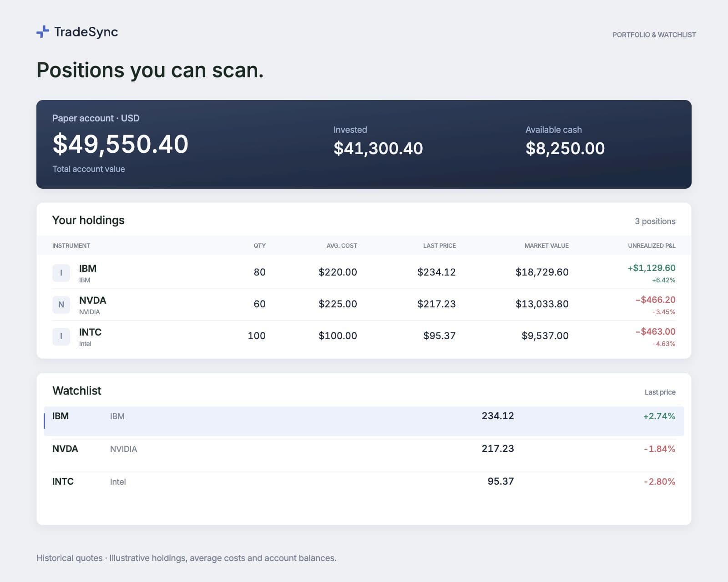
Task: Click INTC market value $9,537.00
Action: 545,336
